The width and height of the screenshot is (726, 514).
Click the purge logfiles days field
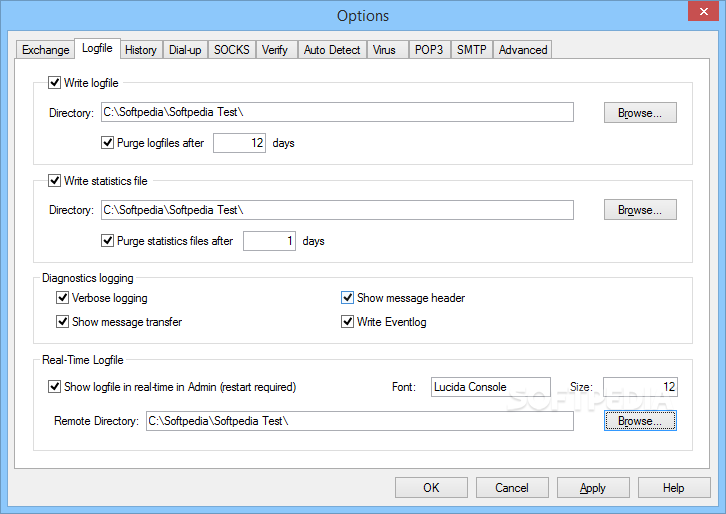[x=240, y=143]
